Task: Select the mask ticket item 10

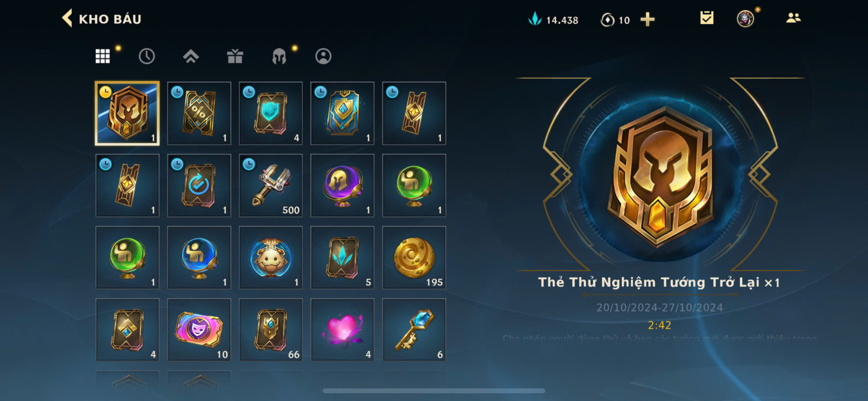Action: point(199,330)
